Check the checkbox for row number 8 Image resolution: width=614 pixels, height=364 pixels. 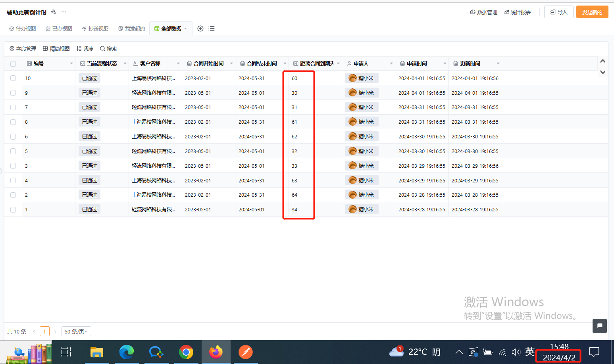[13, 122]
